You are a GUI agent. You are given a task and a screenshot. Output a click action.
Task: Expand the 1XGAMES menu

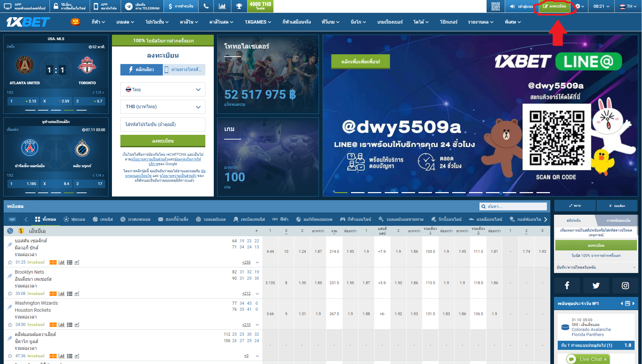click(x=258, y=22)
